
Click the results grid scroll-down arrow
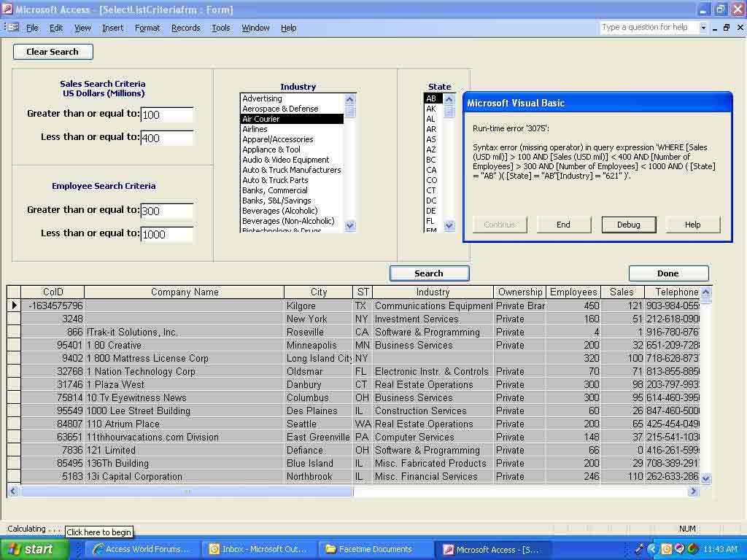pyautogui.click(x=705, y=478)
